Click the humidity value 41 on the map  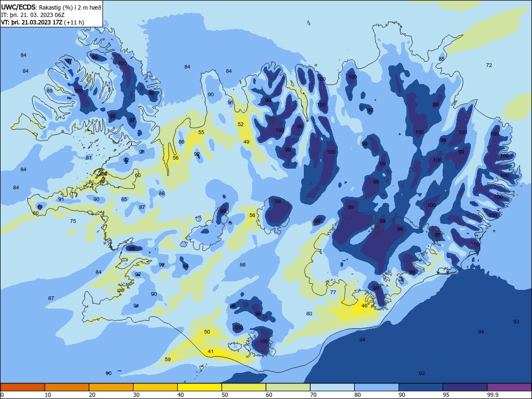[x=210, y=352]
